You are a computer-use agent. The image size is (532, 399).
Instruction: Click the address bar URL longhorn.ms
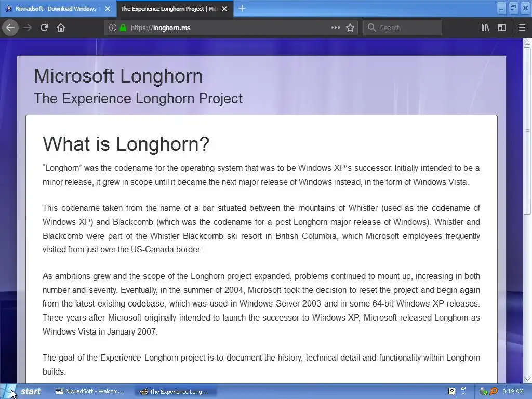[x=161, y=28]
